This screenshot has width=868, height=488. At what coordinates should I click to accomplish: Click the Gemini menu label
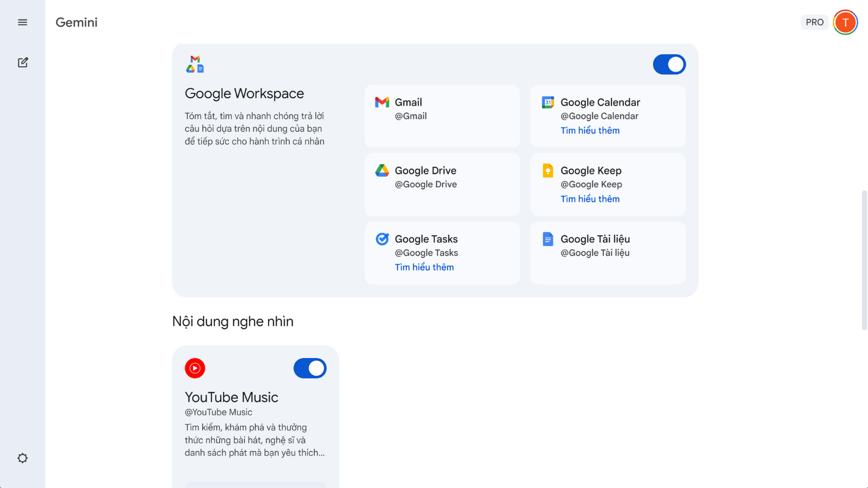[x=76, y=22]
